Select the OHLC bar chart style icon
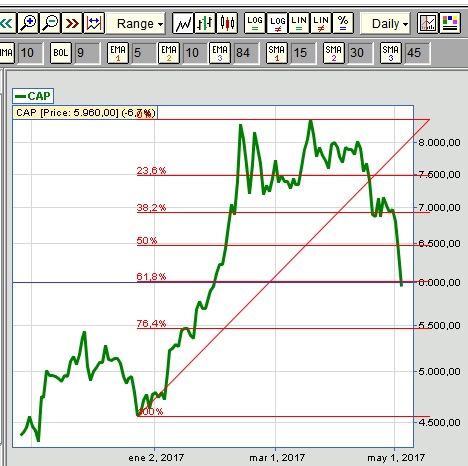Screen dimensions: 468x466 (205, 23)
